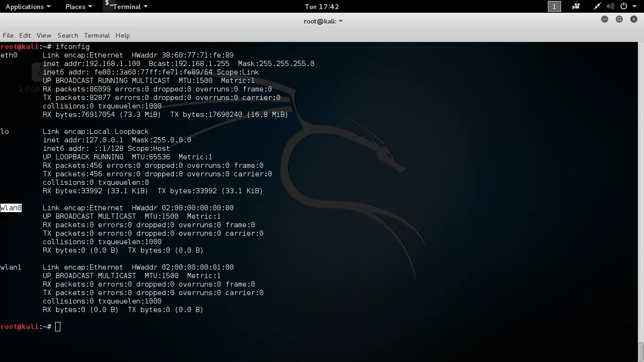Open the Applications menu
This screenshot has height=362, width=644.
pos(28,7)
